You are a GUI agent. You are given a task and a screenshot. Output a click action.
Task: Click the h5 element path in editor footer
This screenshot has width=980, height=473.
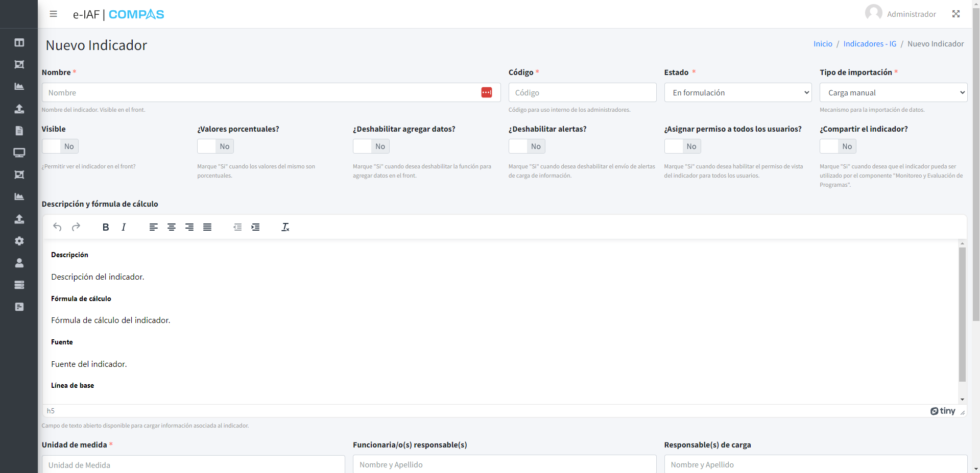pos(51,411)
